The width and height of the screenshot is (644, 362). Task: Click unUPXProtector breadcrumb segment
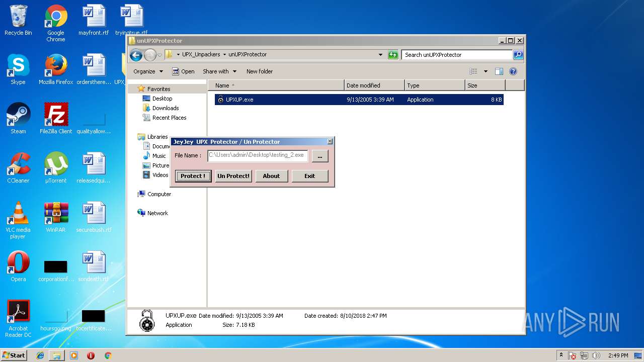coord(248,54)
